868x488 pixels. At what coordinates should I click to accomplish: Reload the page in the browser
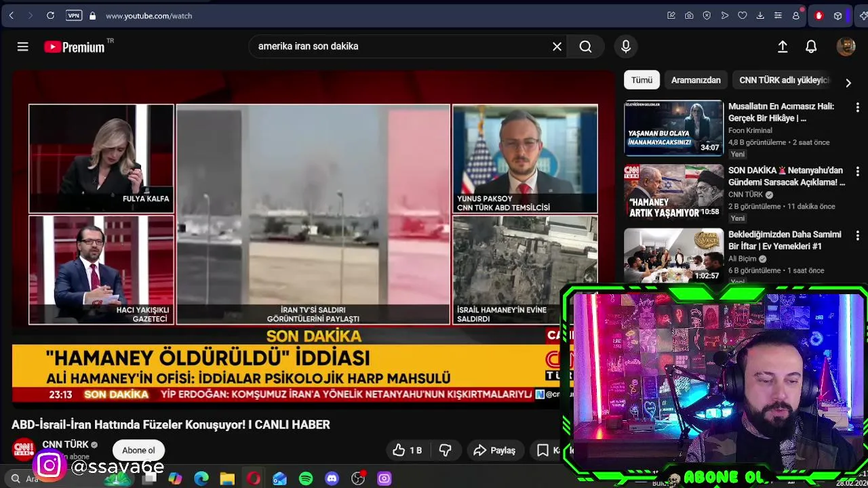(50, 16)
